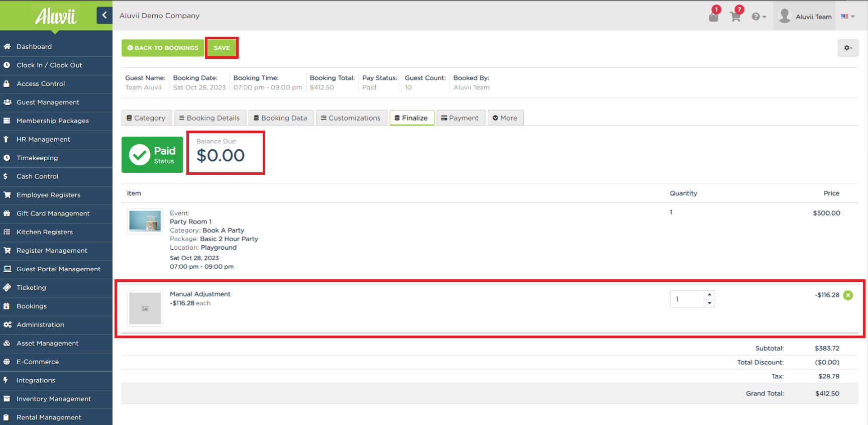Select the Finalize tab
This screenshot has height=425, width=868.
pyautogui.click(x=412, y=118)
